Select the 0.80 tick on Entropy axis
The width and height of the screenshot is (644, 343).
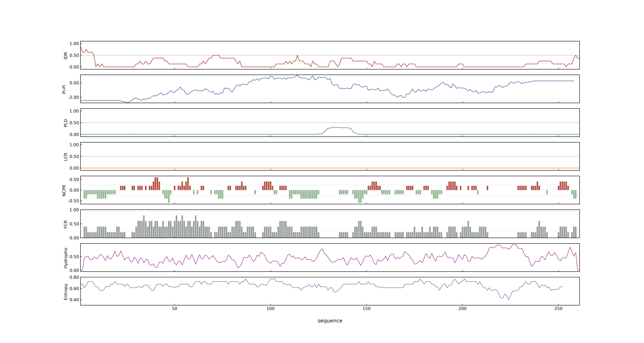(x=74, y=277)
